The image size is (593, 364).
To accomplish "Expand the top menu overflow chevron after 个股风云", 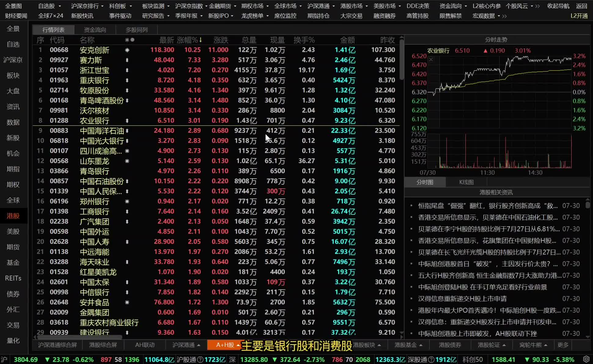I will coord(537,6).
